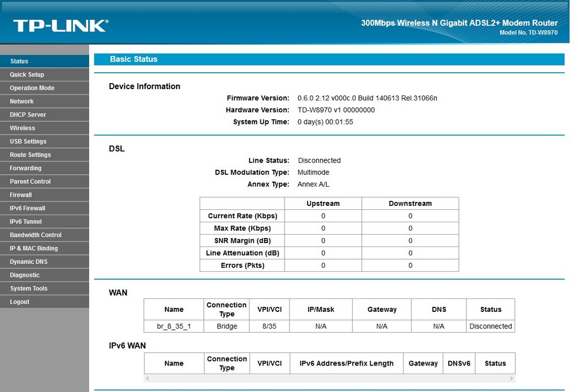Click DSL Line Status Disconnected value
This screenshot has width=578, height=392.
(x=319, y=161)
